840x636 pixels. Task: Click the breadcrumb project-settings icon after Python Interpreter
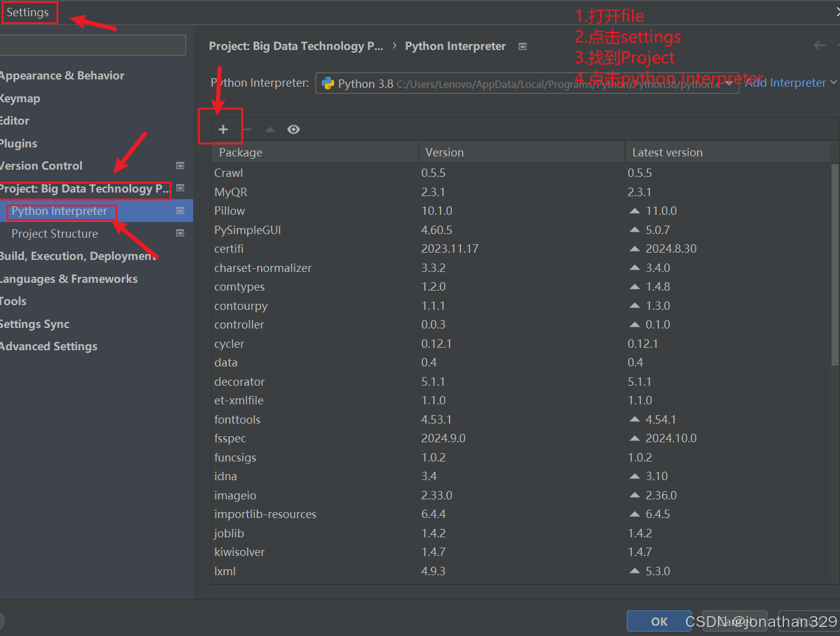click(x=522, y=46)
